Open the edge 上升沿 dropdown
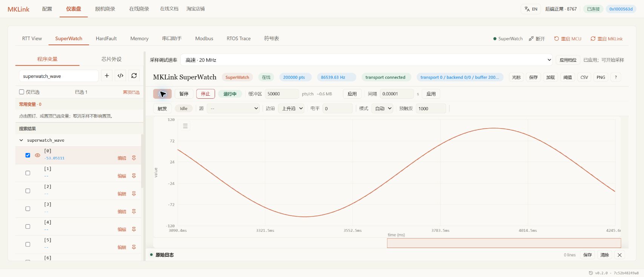 [x=291, y=109]
